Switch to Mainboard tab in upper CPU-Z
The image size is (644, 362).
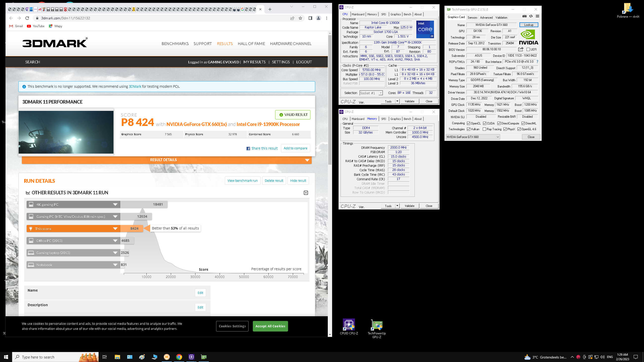358,14
